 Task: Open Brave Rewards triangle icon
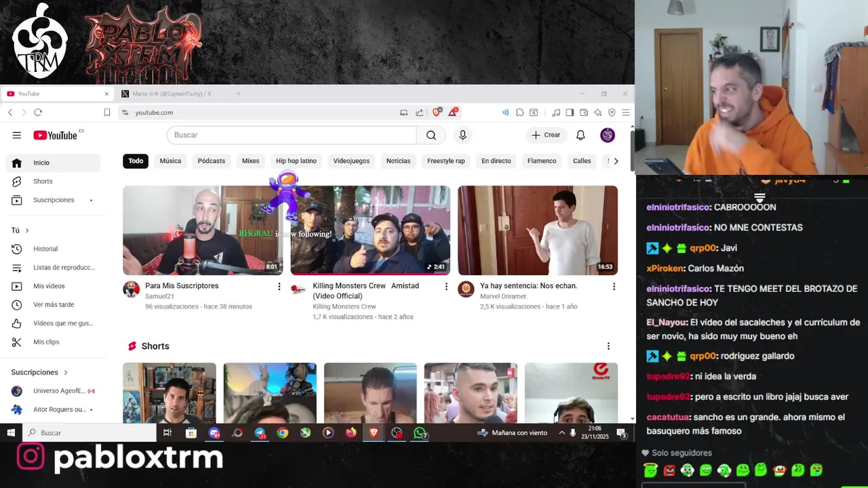(452, 113)
